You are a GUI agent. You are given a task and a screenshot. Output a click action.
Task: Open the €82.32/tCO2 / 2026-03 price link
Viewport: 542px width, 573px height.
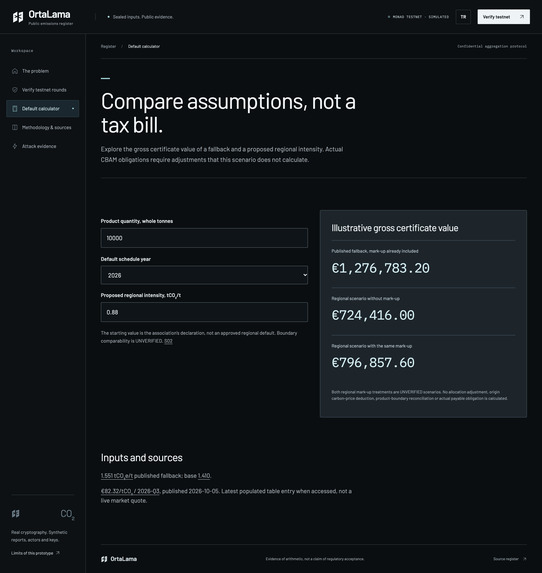pyautogui.click(x=130, y=491)
